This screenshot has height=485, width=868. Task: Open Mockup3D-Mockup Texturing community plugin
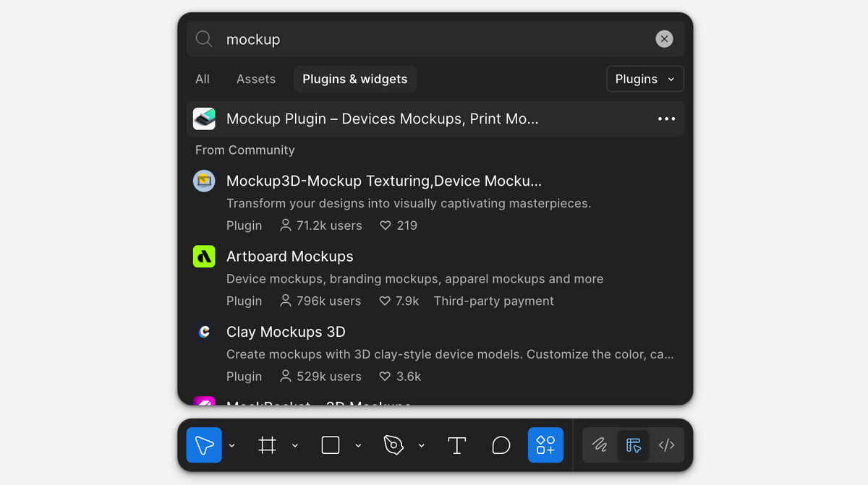pyautogui.click(x=384, y=181)
